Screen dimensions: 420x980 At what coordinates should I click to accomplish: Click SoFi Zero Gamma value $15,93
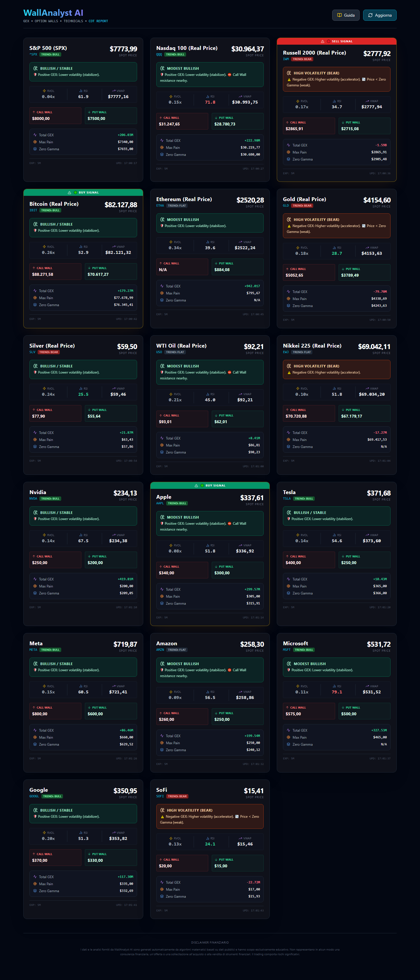[x=254, y=897]
